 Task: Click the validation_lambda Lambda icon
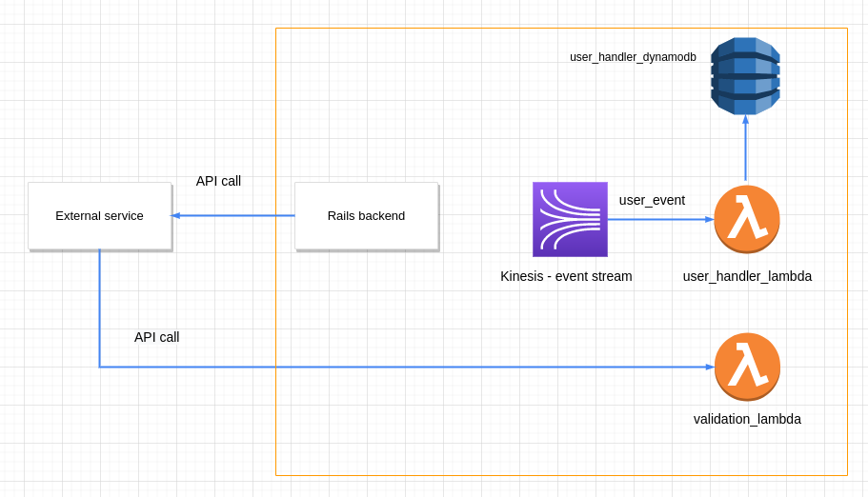(x=747, y=367)
